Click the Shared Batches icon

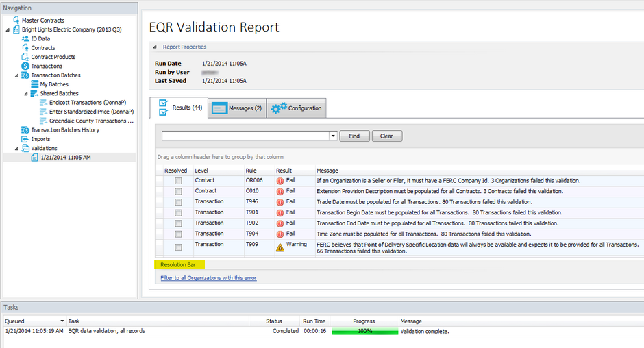(x=34, y=94)
